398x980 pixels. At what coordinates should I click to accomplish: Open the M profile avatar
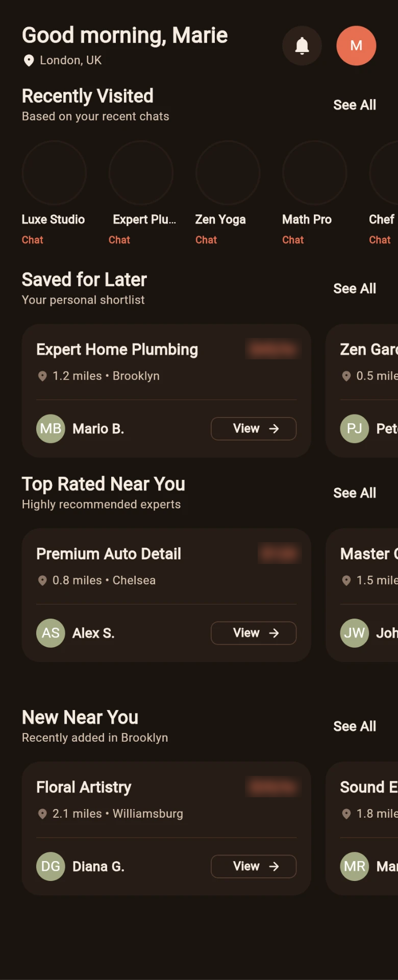point(356,46)
